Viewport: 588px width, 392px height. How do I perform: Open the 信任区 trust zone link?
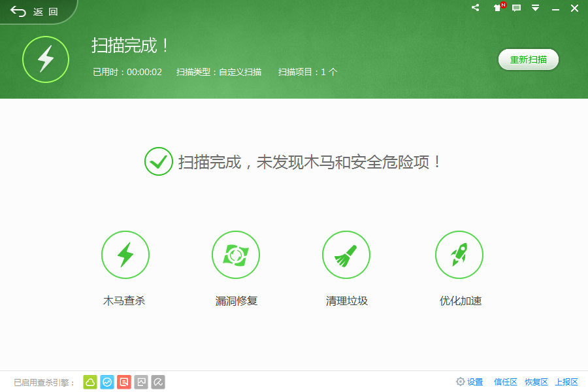click(x=506, y=382)
